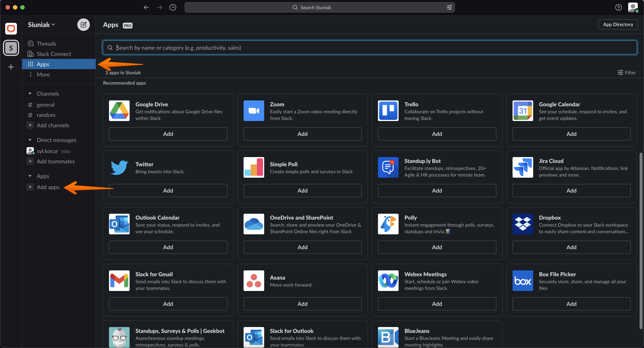Click the Standup.ly Bot icon
The height and width of the screenshot is (348, 644).
388,167
